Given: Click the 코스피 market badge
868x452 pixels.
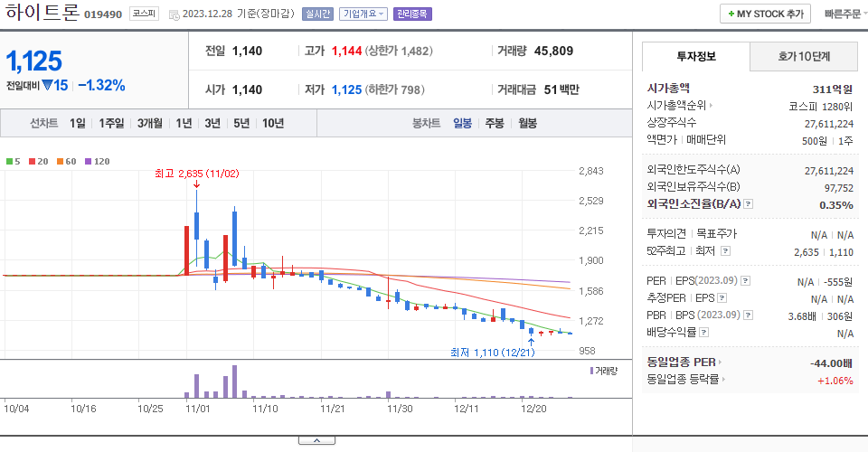Looking at the screenshot, I should pyautogui.click(x=144, y=14).
